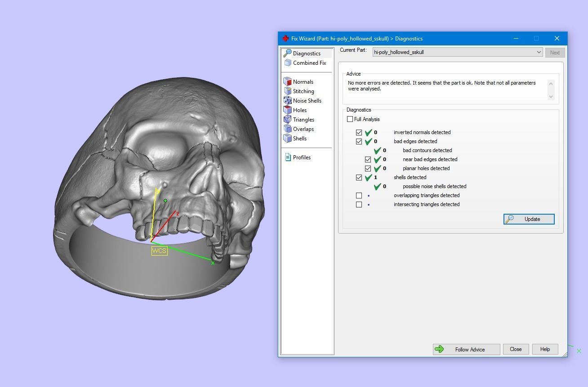Enable intersecting triangles detected checkbox

pyautogui.click(x=359, y=204)
